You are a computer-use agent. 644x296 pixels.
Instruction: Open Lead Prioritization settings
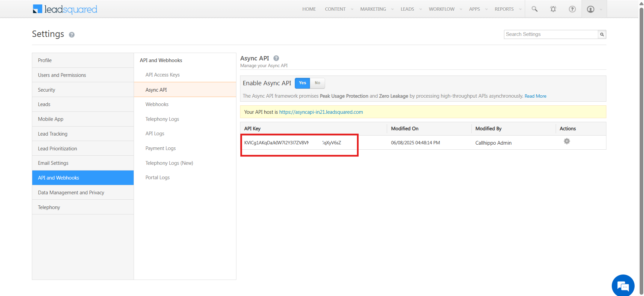[83, 148]
